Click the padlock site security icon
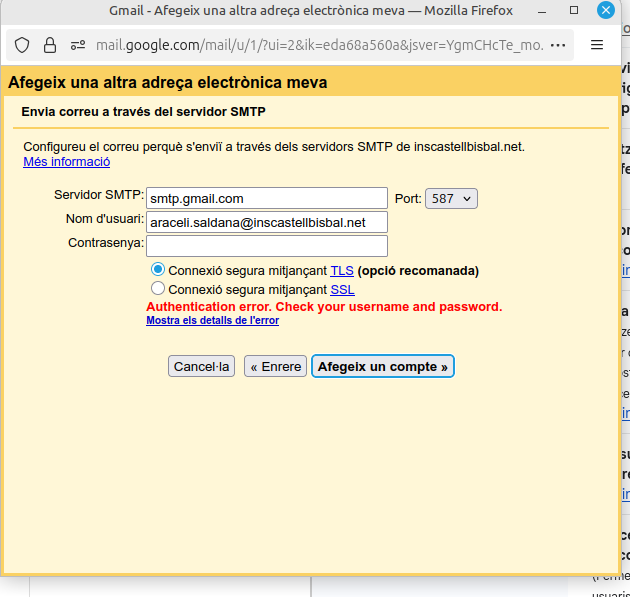 pyautogui.click(x=50, y=45)
